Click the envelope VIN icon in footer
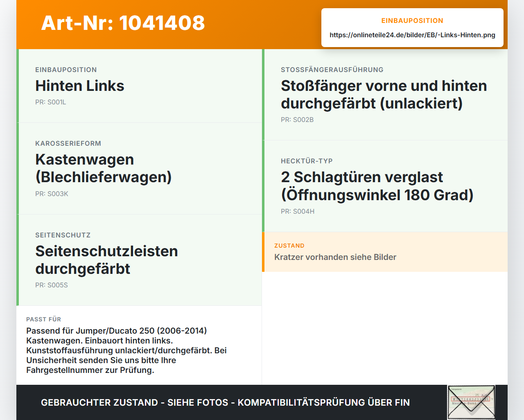The image size is (524, 420). pyautogui.click(x=471, y=402)
